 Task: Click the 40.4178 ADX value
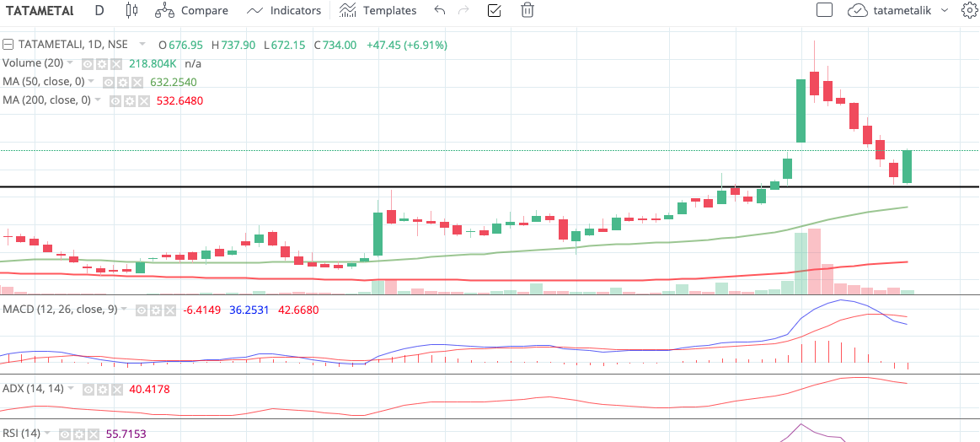[149, 389]
